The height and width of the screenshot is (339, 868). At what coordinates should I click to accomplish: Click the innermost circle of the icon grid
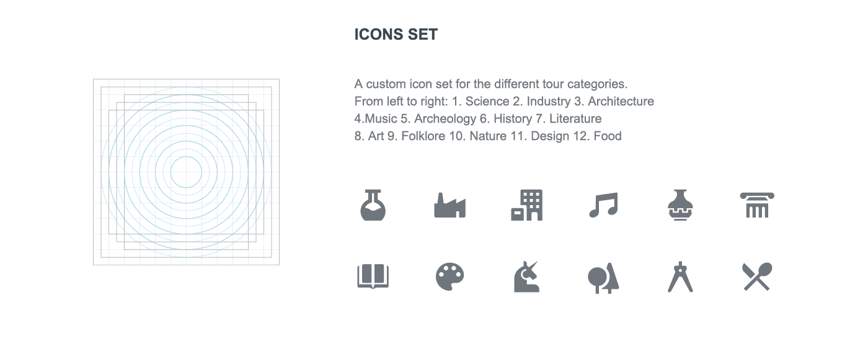coord(186,172)
